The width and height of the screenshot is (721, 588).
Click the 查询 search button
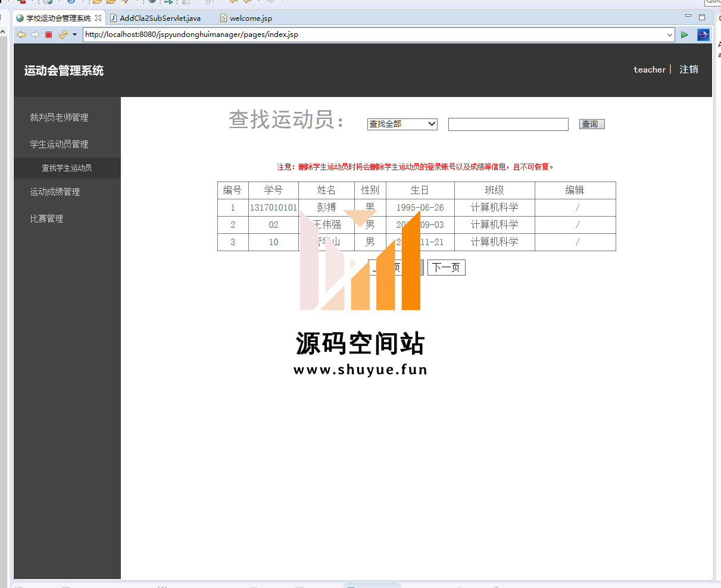592,124
